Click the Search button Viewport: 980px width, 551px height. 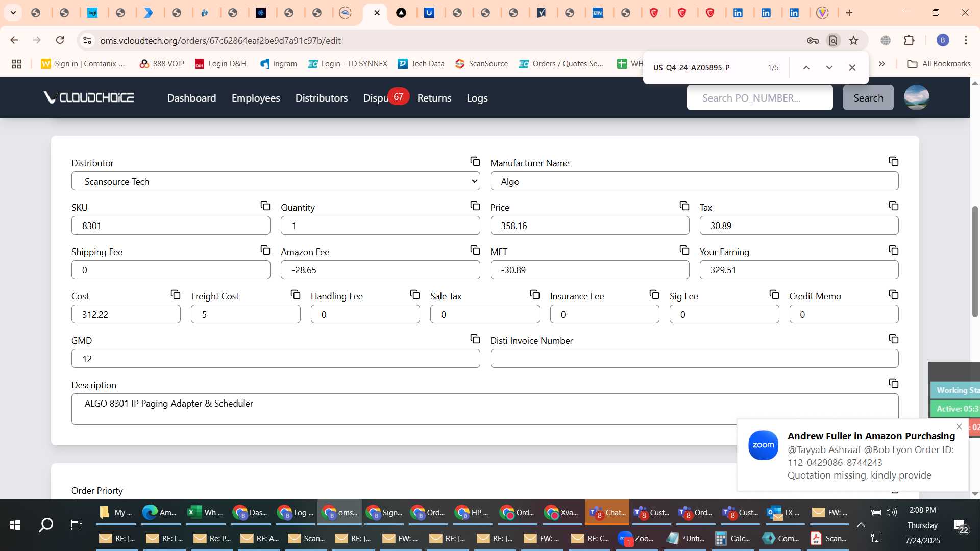point(868,97)
